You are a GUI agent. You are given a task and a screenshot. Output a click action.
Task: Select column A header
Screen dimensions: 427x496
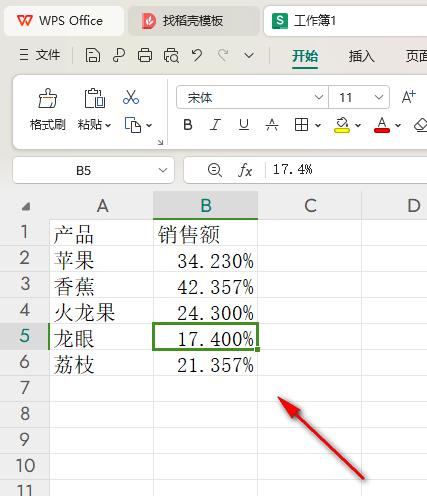[102, 205]
